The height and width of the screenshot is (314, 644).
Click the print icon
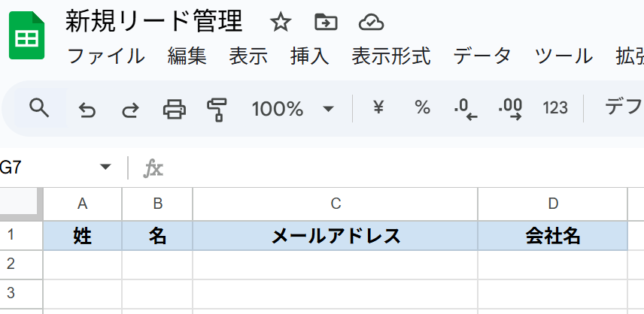pos(175,109)
